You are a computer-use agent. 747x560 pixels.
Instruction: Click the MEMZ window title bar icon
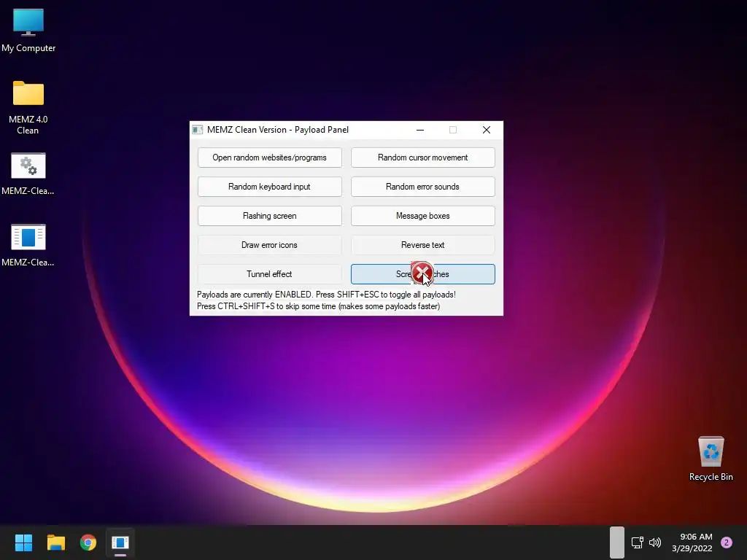coord(197,130)
